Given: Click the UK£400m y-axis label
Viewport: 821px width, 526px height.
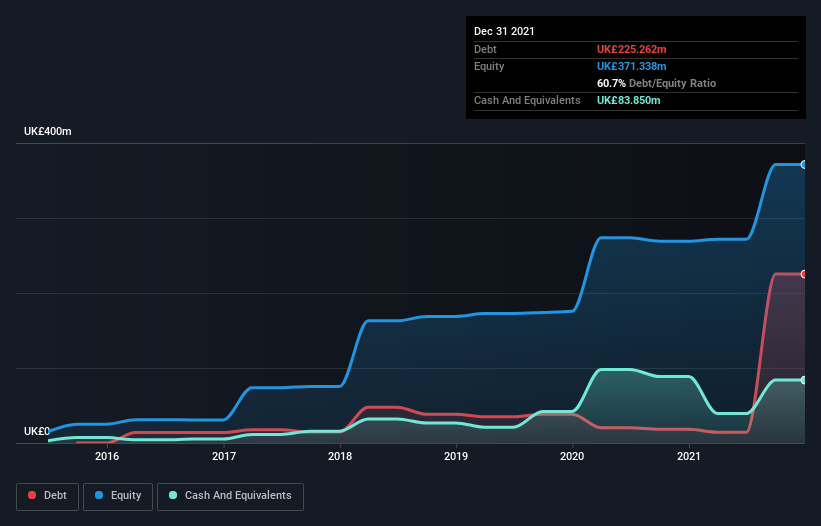Looking at the screenshot, I should [48, 131].
